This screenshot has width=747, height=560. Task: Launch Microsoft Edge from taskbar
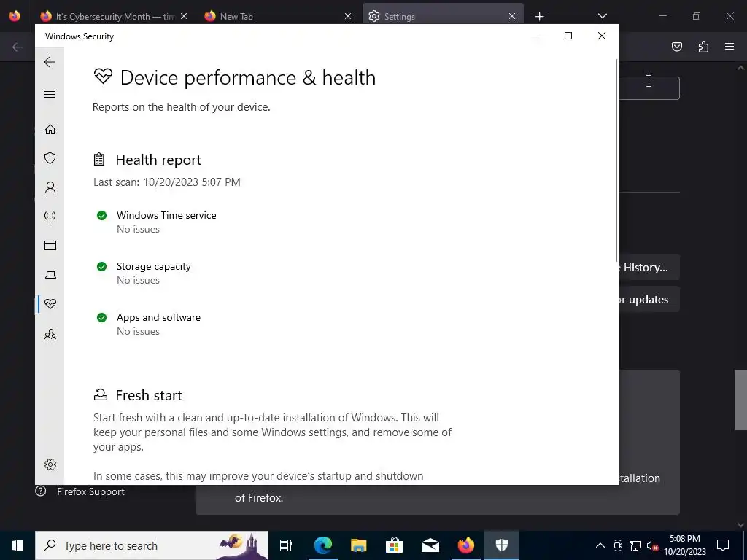point(322,545)
